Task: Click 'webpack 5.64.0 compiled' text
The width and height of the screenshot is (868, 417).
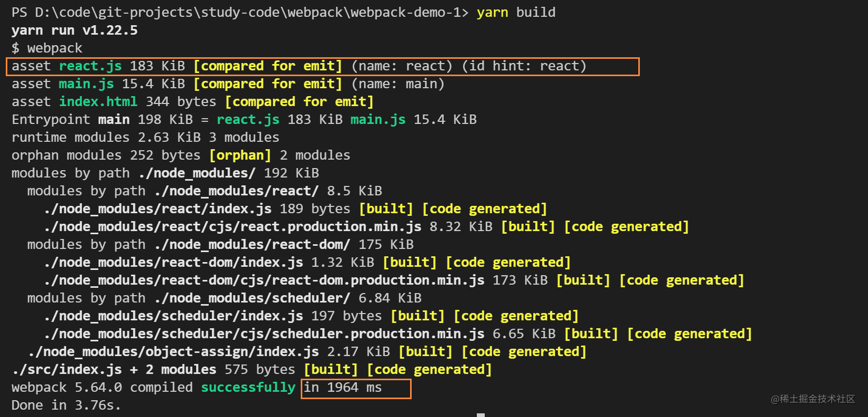Action: click(102, 387)
